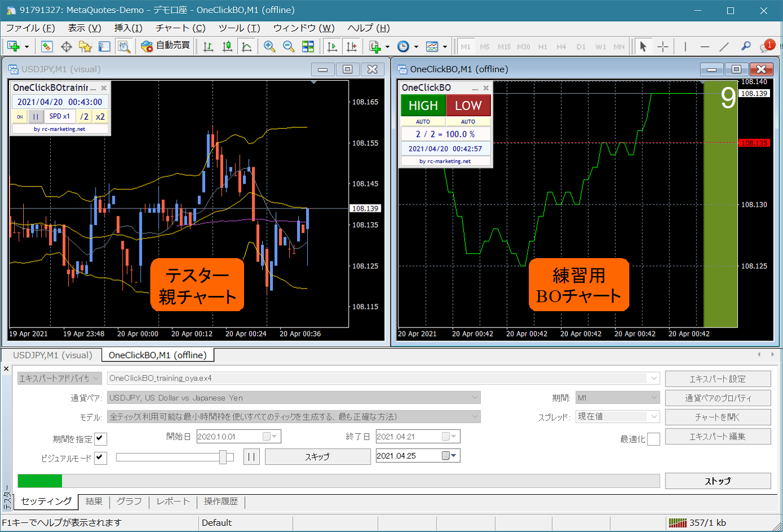Screen dimensions: 783x532
Task: Zoom out on the chart
Action: coord(289,46)
